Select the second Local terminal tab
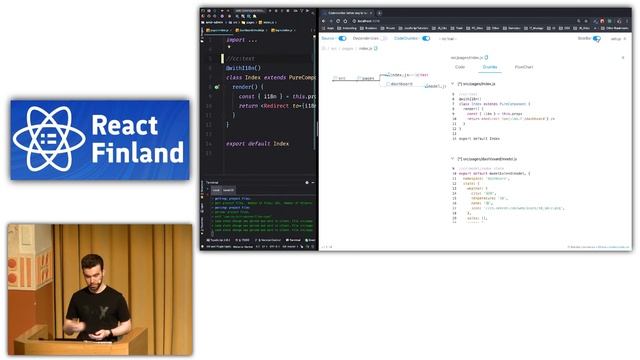Screen dimensions: 640x360 (x=228, y=190)
